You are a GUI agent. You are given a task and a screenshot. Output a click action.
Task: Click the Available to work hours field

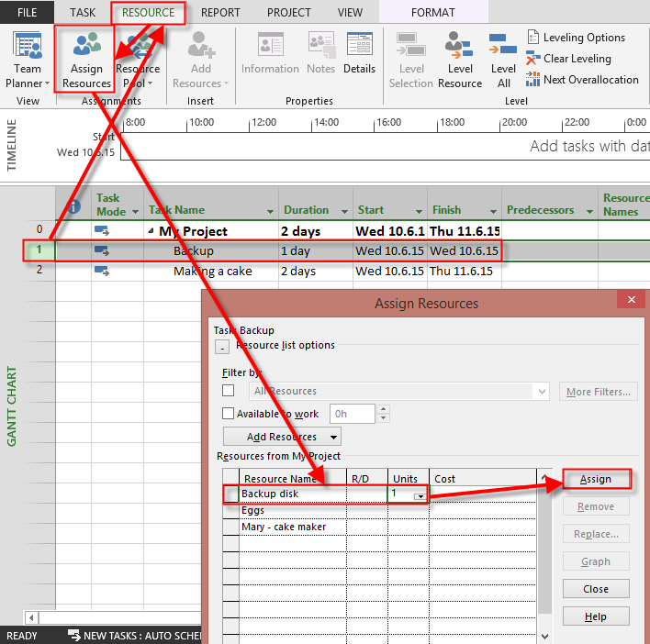point(353,414)
